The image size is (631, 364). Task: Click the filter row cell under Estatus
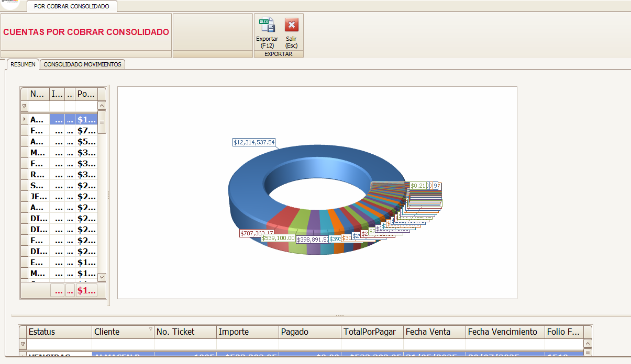(59, 344)
